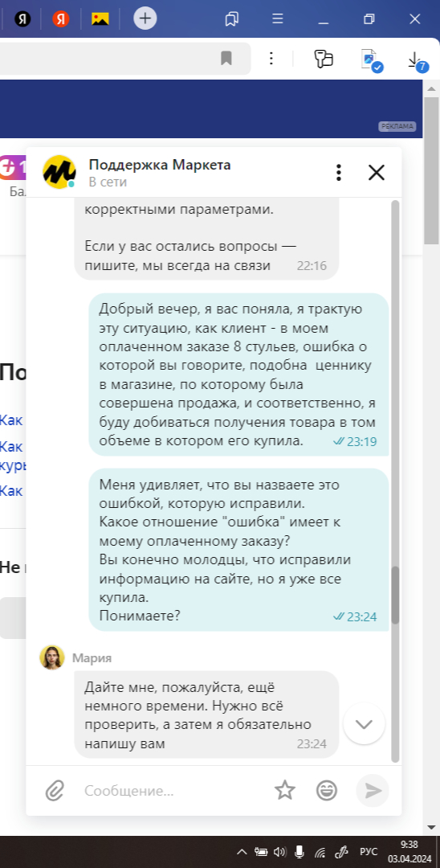Click support message timestamped 22:16
This screenshot has width=440, height=868.
tap(206, 240)
